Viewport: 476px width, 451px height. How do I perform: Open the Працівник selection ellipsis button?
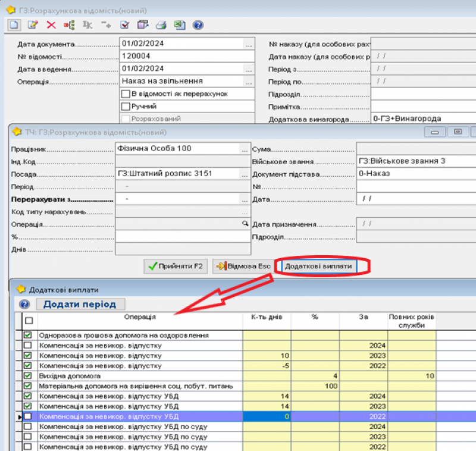pos(244,149)
